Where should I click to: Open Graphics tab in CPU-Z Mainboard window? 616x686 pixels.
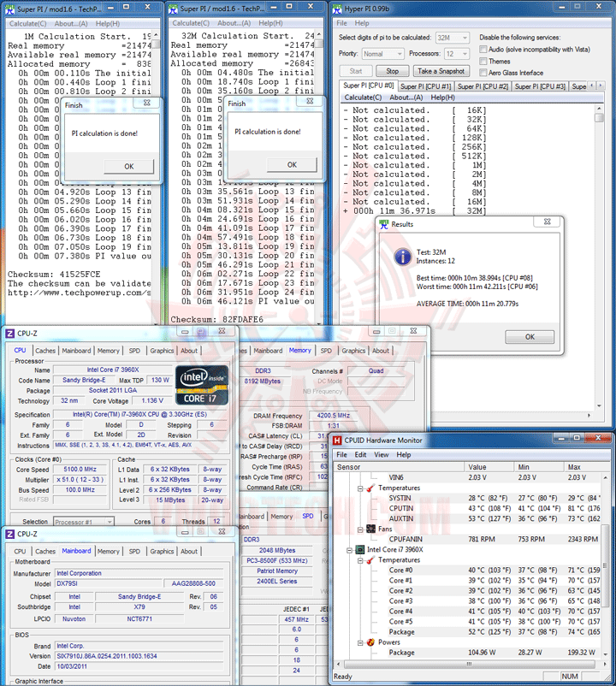coord(162,552)
